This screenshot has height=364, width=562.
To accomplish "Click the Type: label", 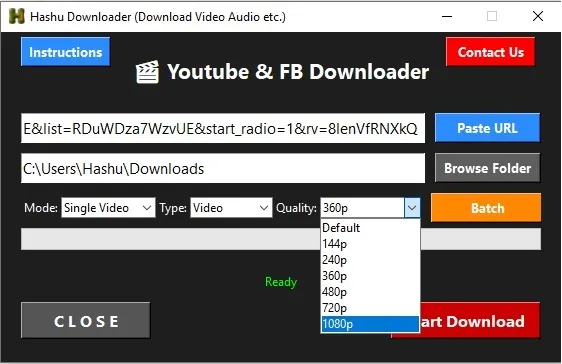I will (173, 208).
